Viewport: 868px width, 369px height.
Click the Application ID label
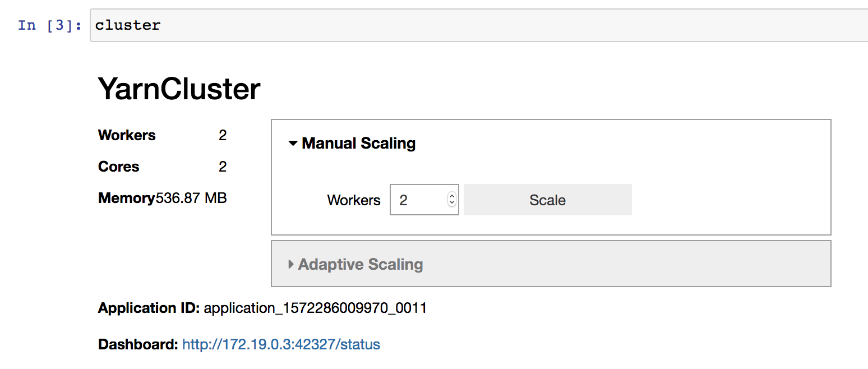click(149, 308)
